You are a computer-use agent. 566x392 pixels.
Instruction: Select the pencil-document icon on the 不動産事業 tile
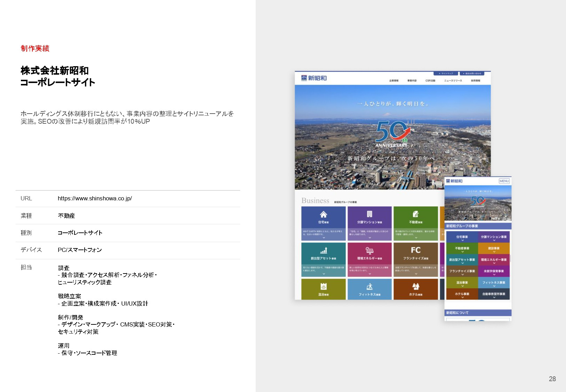pos(416,214)
